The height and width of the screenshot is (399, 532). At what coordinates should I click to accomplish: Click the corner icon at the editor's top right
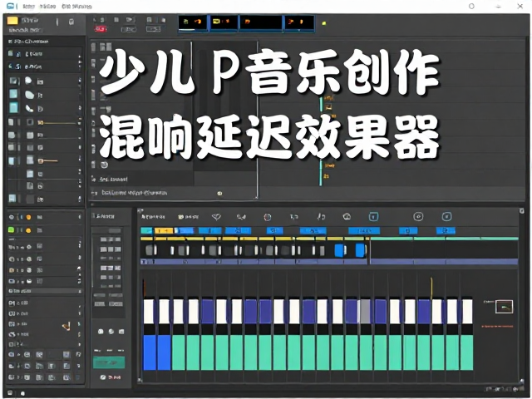(x=521, y=211)
